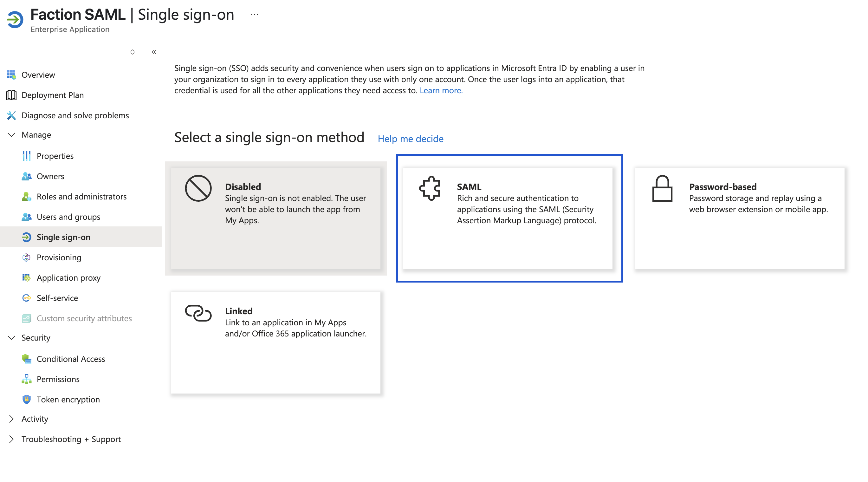Viewport: 868px width, 482px height.
Task: Click the Enterprise Application subtitle
Action: click(x=70, y=29)
